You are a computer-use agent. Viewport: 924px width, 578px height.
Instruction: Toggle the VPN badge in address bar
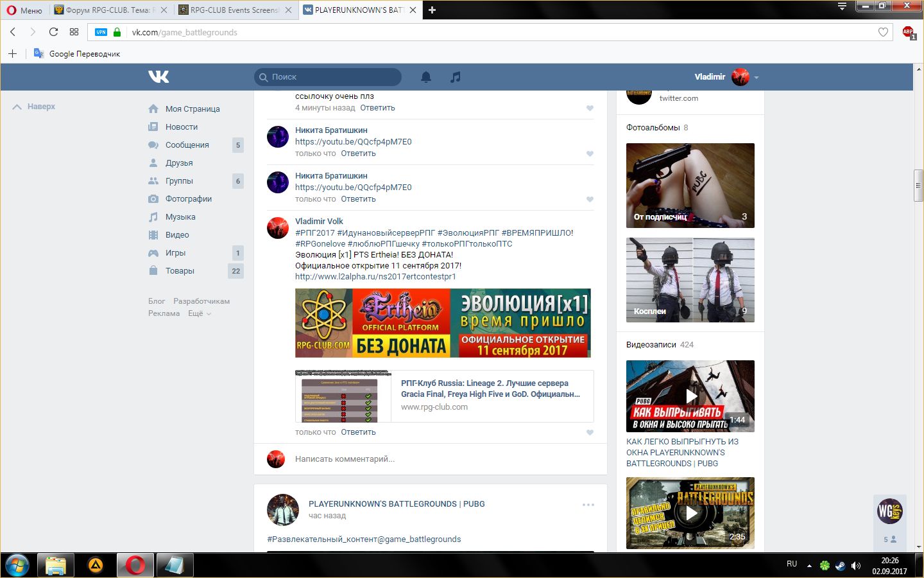tap(101, 32)
